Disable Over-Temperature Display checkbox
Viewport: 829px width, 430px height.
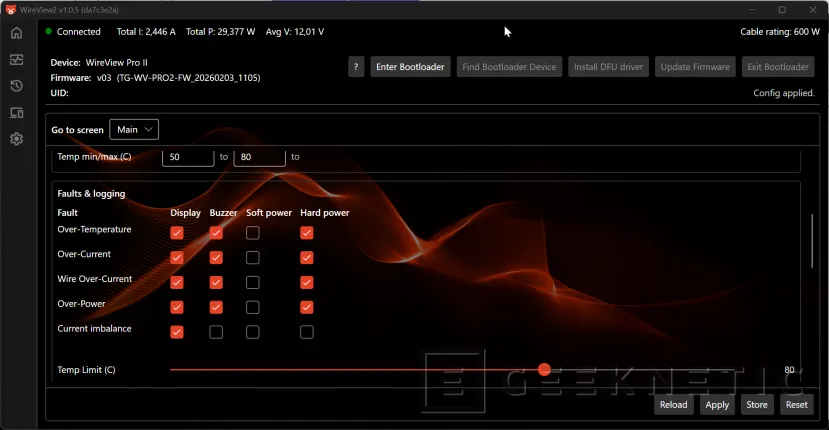[177, 233]
